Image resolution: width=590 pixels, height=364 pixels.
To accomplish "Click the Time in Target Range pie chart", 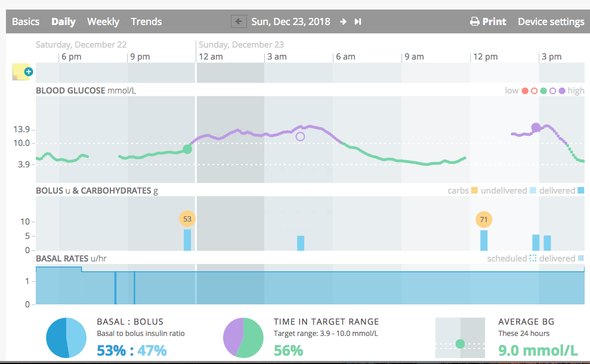I will tap(243, 338).
